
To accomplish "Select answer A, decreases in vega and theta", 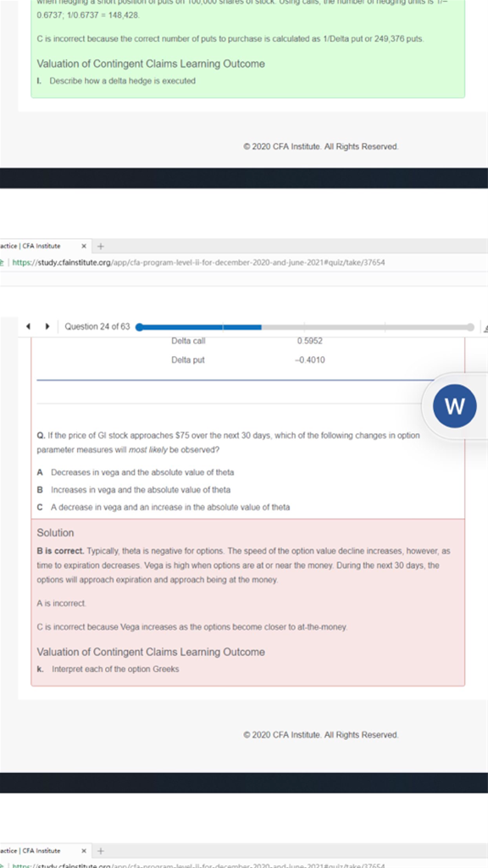I will pos(136,472).
